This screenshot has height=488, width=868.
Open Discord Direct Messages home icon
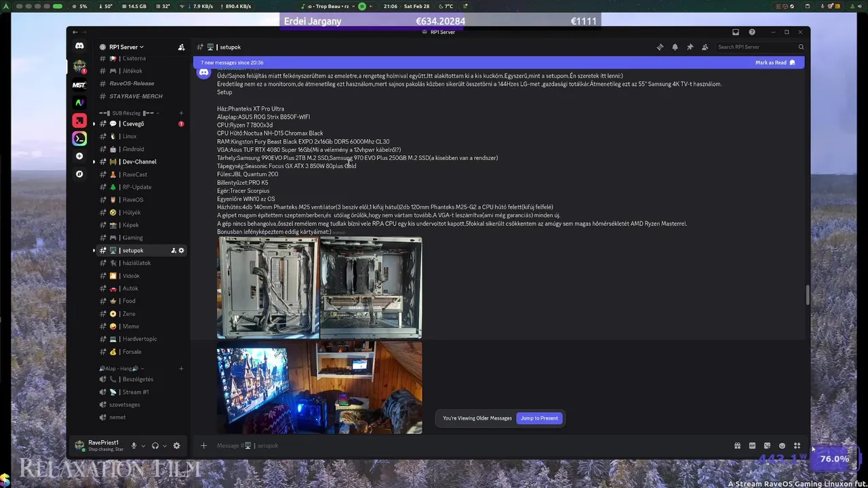(79, 46)
